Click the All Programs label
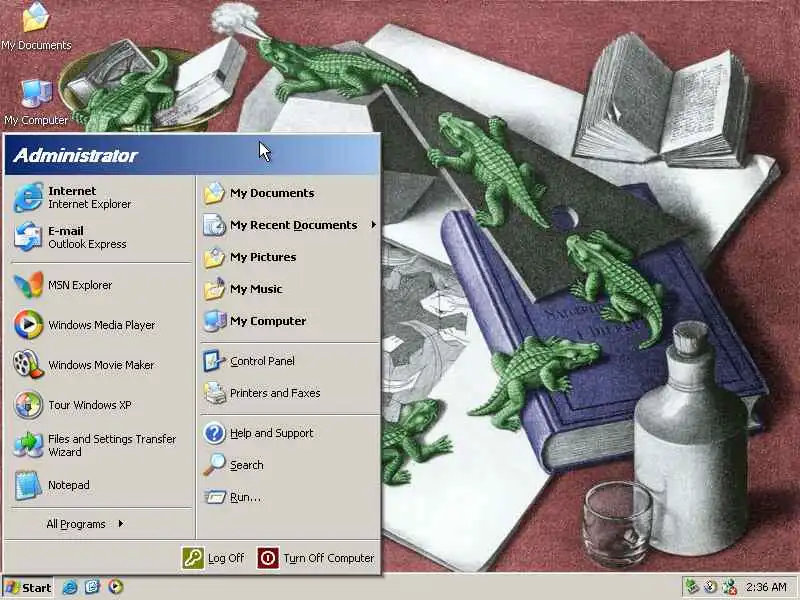Viewport: 800px width, 600px height. coord(76,524)
